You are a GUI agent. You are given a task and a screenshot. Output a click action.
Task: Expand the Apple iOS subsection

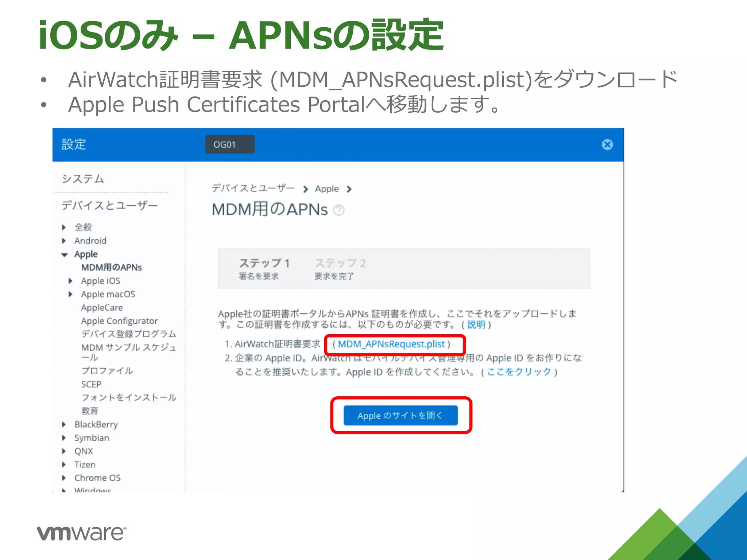coord(70,281)
